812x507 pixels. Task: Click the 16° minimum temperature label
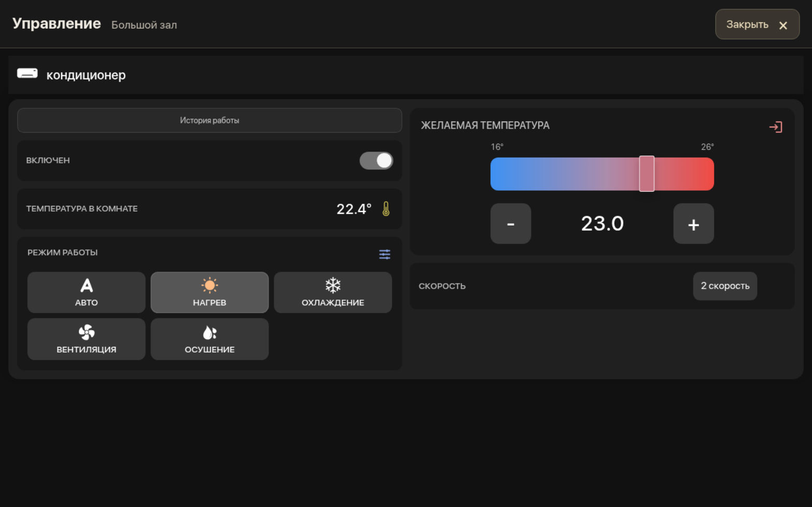tap(497, 147)
